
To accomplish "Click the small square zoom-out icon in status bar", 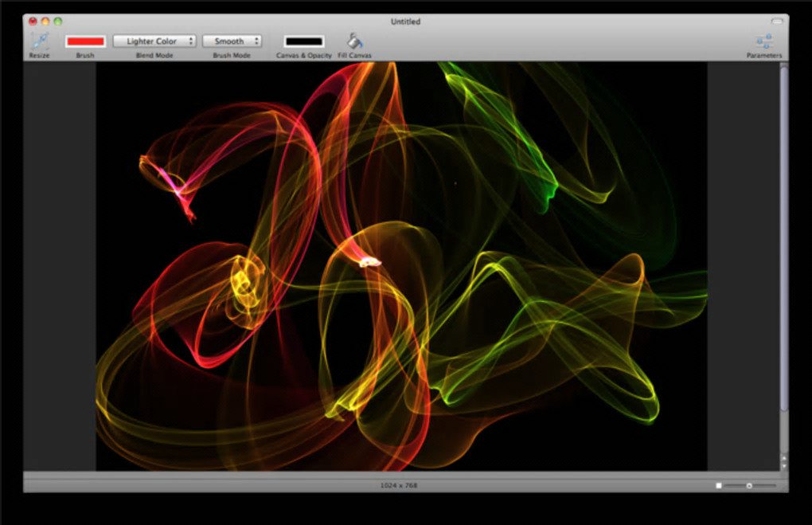I will click(x=718, y=486).
